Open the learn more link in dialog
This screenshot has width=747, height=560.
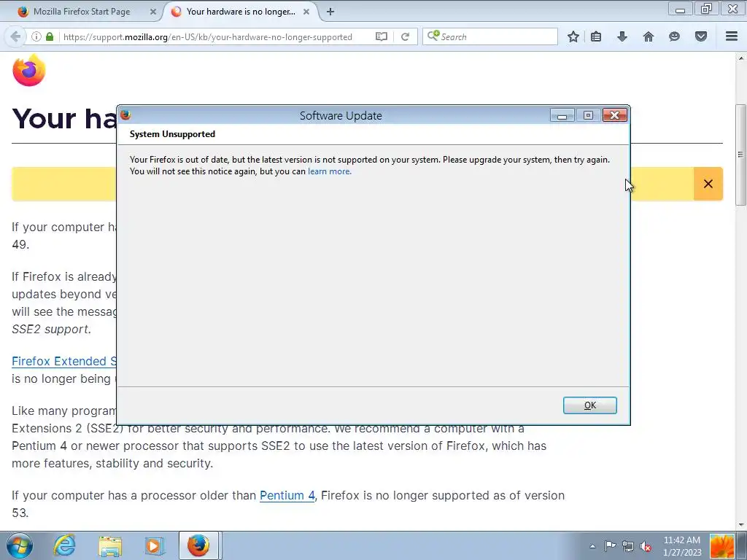(x=329, y=171)
